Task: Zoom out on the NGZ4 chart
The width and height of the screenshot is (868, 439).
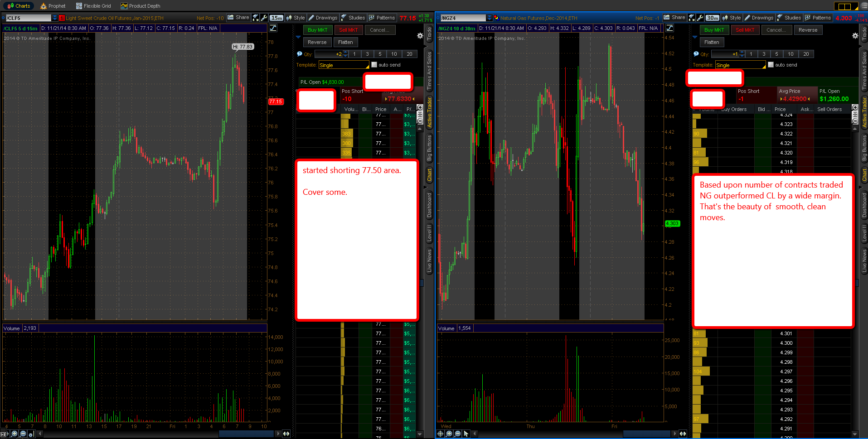Action: click(x=457, y=434)
